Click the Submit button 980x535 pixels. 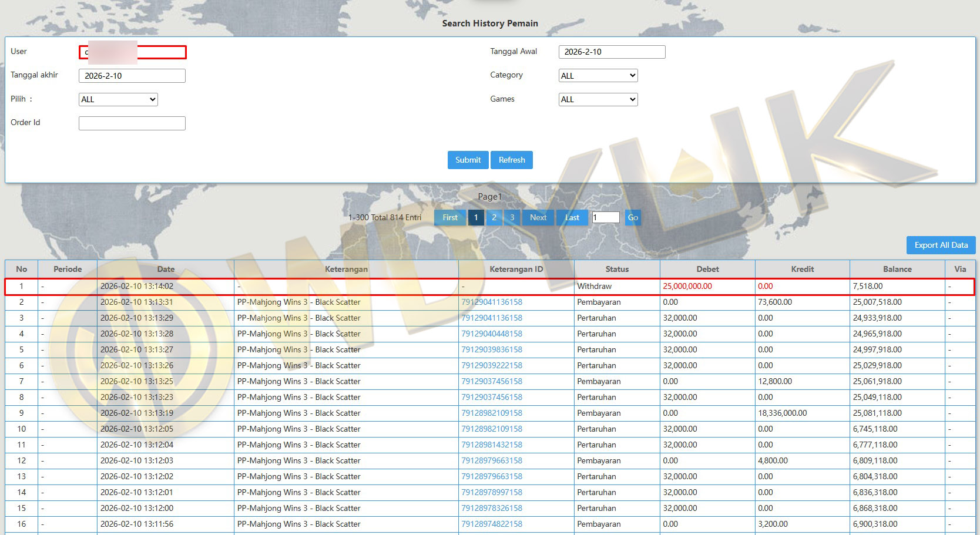(468, 160)
